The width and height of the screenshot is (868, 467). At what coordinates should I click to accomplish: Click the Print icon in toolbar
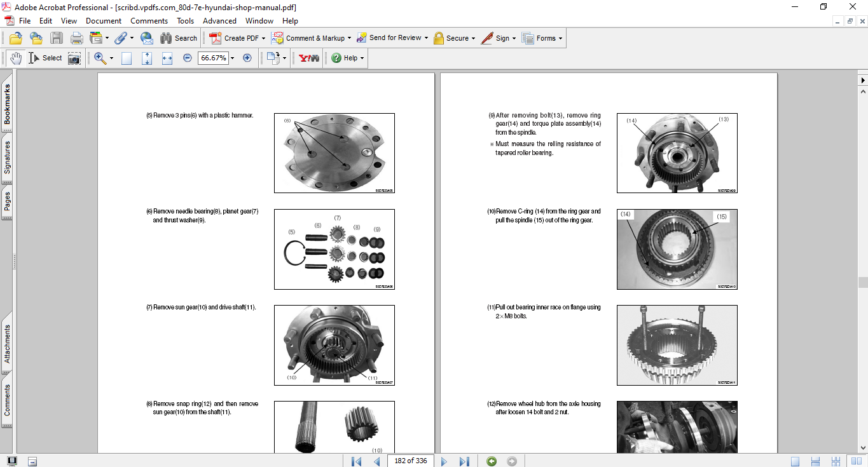77,38
